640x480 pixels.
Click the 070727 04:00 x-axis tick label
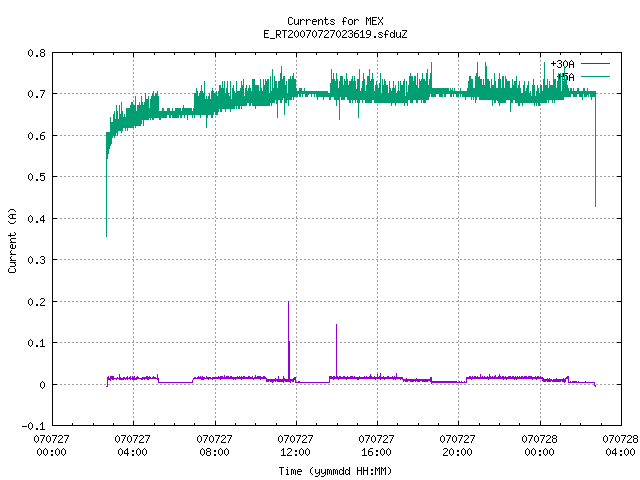[133, 446]
